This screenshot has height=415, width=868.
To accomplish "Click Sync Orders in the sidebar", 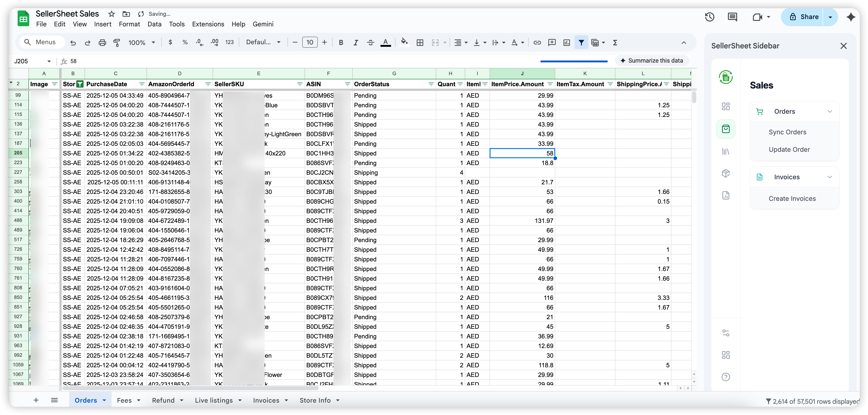I will (787, 132).
